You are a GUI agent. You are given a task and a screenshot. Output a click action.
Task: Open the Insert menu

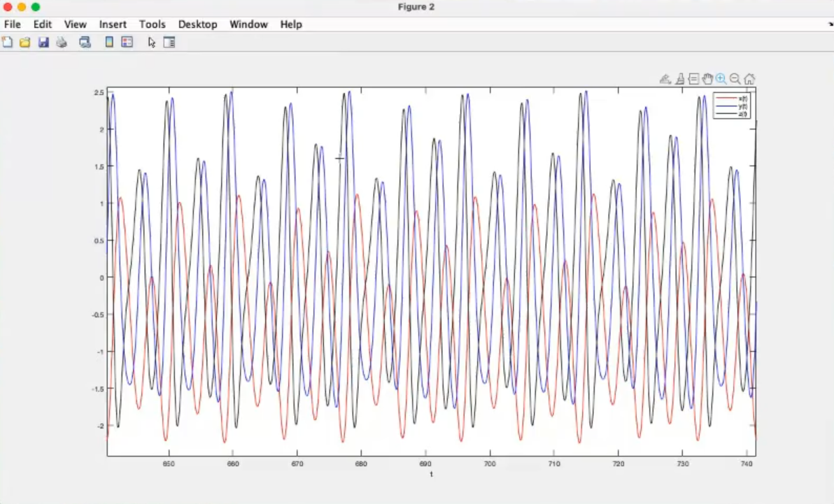pyautogui.click(x=113, y=24)
